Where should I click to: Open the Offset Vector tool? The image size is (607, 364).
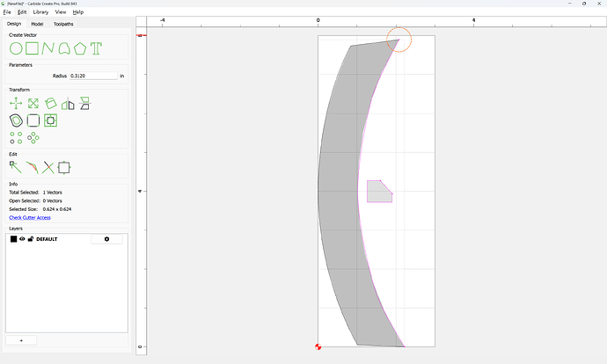(16, 120)
